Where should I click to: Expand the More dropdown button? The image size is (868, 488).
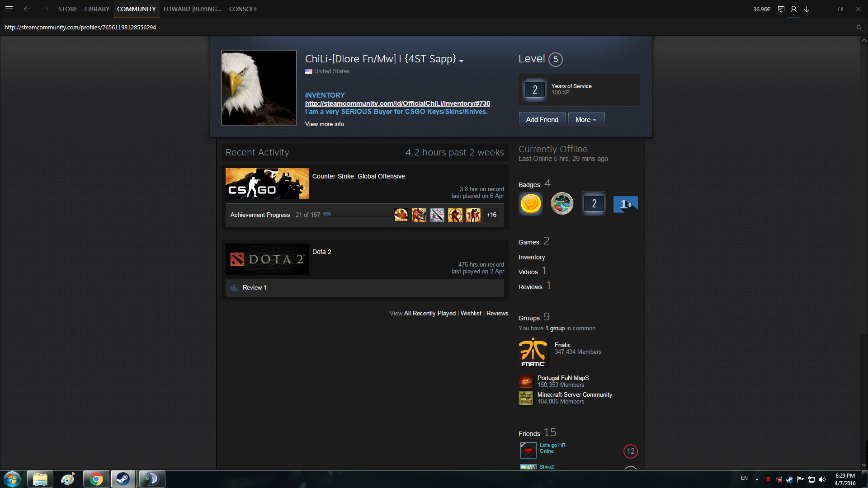point(586,120)
